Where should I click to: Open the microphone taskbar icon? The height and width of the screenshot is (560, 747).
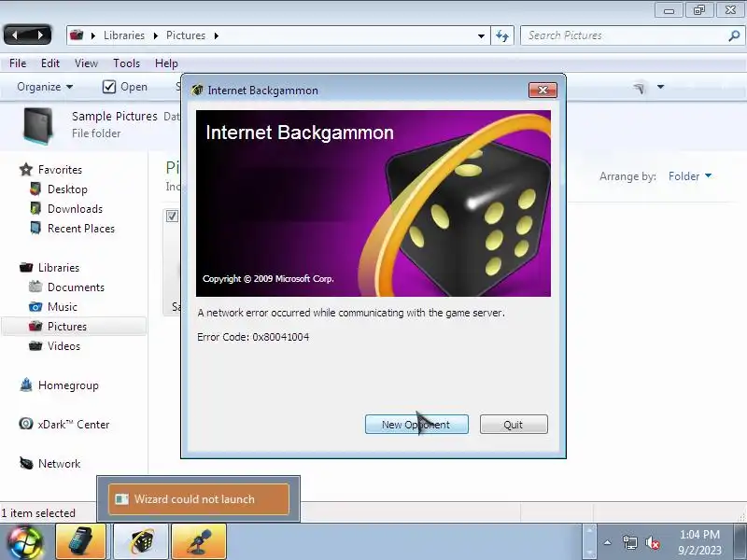pos(199,541)
